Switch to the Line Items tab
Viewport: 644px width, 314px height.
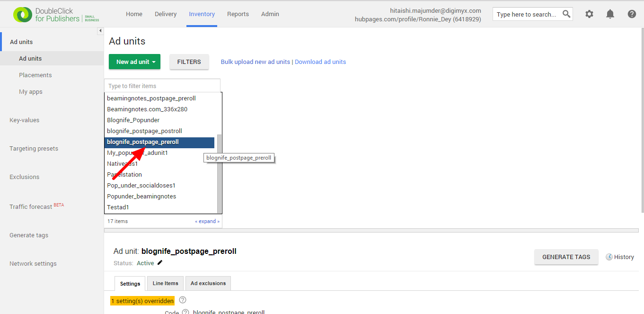tap(165, 283)
